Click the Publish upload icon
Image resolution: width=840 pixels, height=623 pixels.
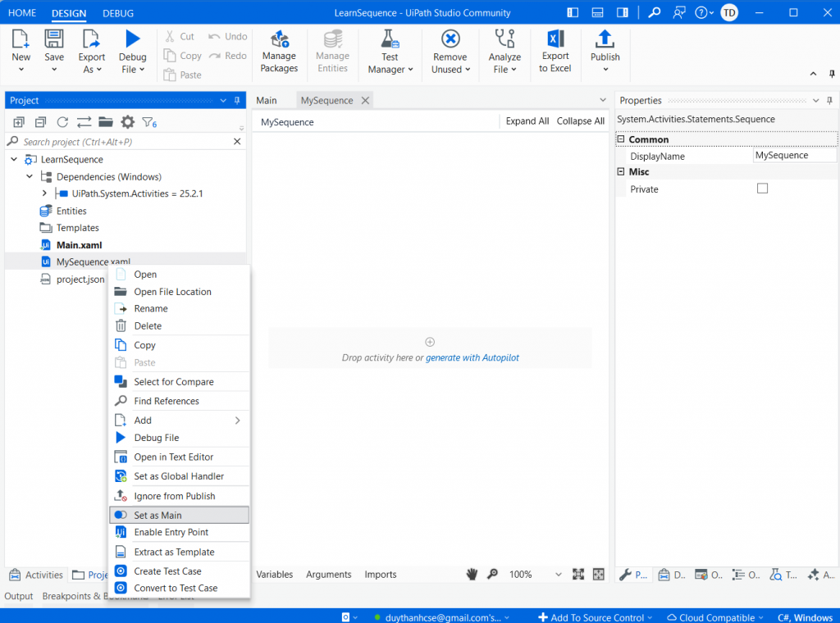pyautogui.click(x=605, y=39)
